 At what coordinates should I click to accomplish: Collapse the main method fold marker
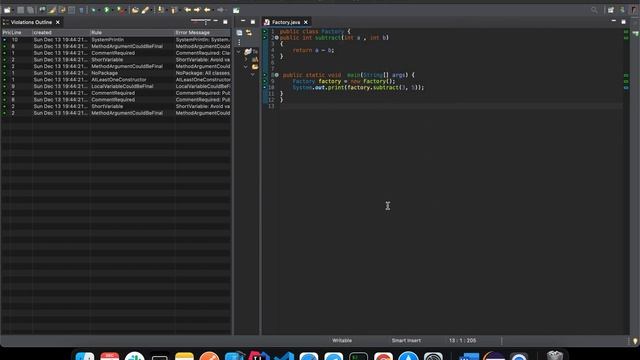(x=277, y=75)
